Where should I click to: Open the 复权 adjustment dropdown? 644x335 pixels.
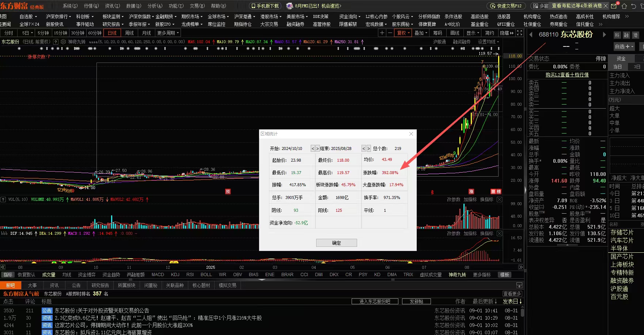click(403, 33)
